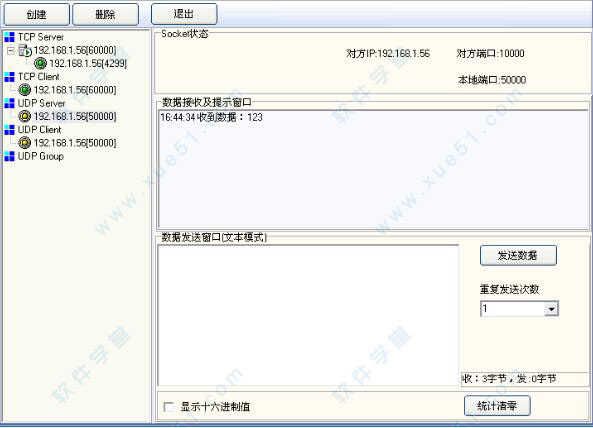
Task: Collapse the TCP Server 192.168.1.56[60000] node
Action: pyautogui.click(x=11, y=50)
